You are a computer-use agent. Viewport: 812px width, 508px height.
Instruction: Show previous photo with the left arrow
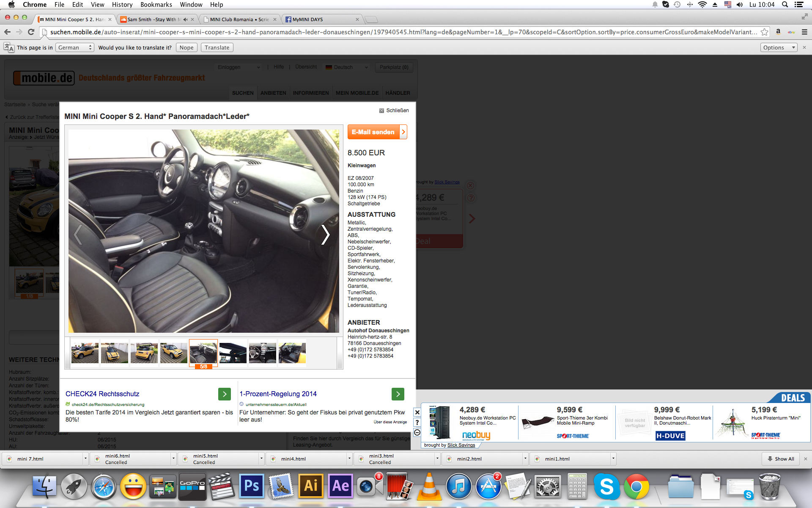point(78,234)
